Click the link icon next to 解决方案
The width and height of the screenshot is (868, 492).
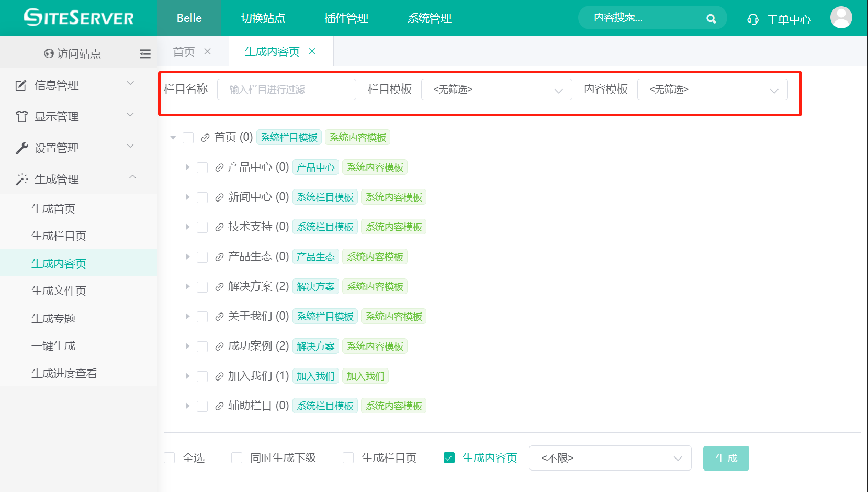220,287
